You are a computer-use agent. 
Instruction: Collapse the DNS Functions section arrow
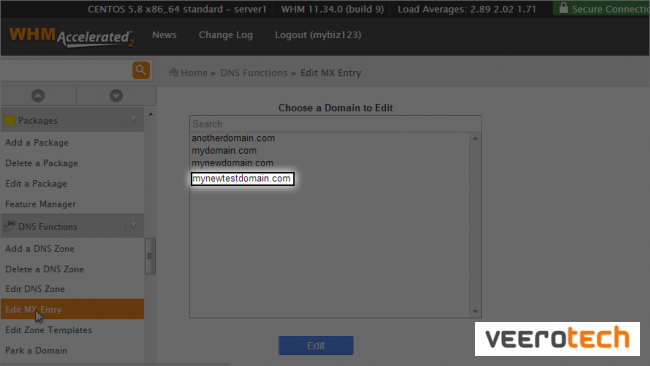[133, 226]
